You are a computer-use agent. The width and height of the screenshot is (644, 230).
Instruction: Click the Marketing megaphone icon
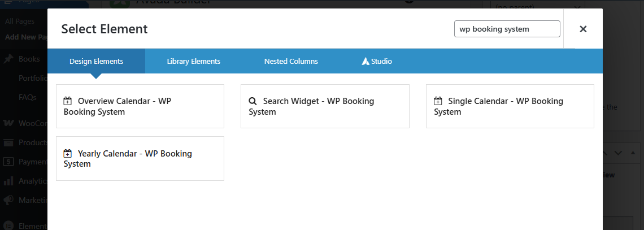coord(8,200)
